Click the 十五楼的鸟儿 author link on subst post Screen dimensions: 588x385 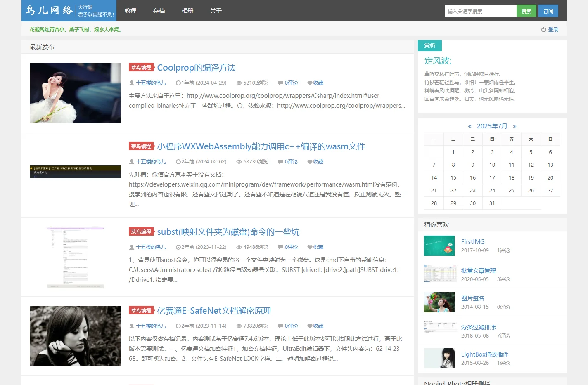pyautogui.click(x=151, y=247)
